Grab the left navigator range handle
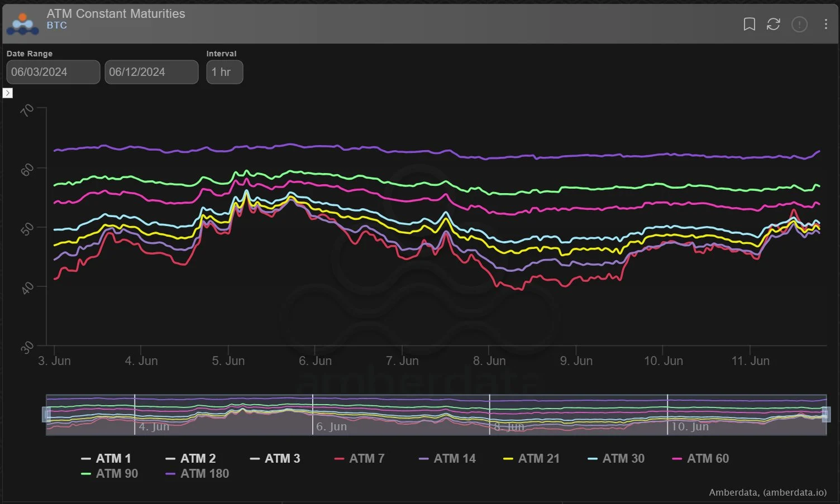Viewport: 840px width, 504px height. tap(47, 414)
